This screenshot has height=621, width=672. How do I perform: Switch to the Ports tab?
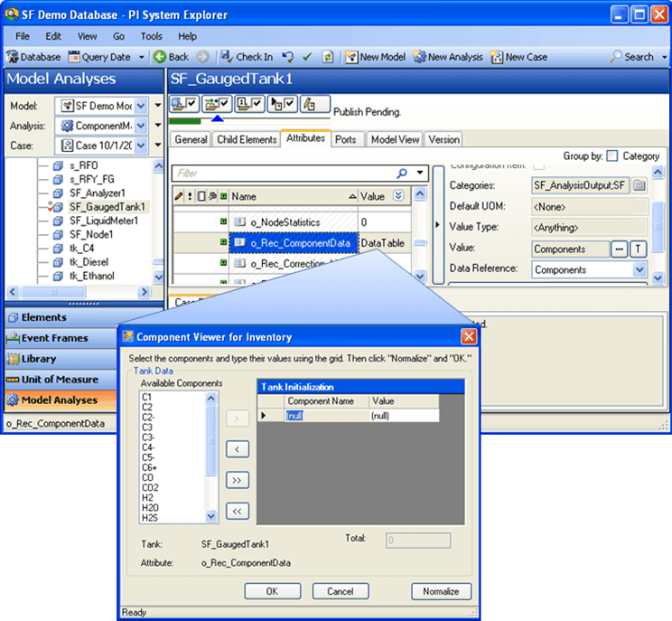pos(345,140)
